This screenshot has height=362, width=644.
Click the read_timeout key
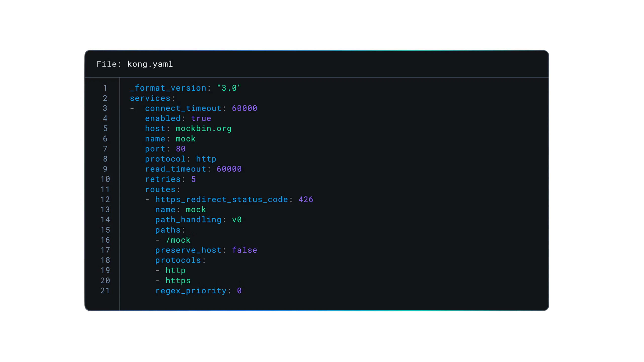(176, 169)
